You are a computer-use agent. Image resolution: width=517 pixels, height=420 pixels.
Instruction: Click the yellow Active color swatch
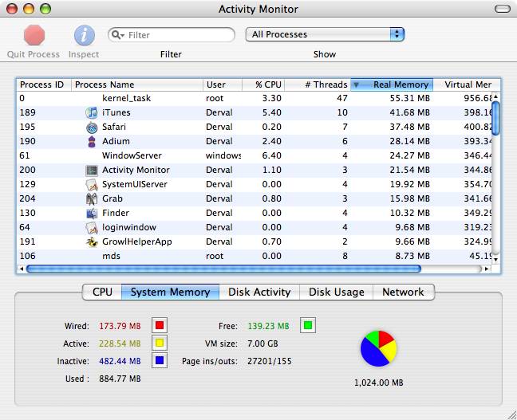(160, 343)
